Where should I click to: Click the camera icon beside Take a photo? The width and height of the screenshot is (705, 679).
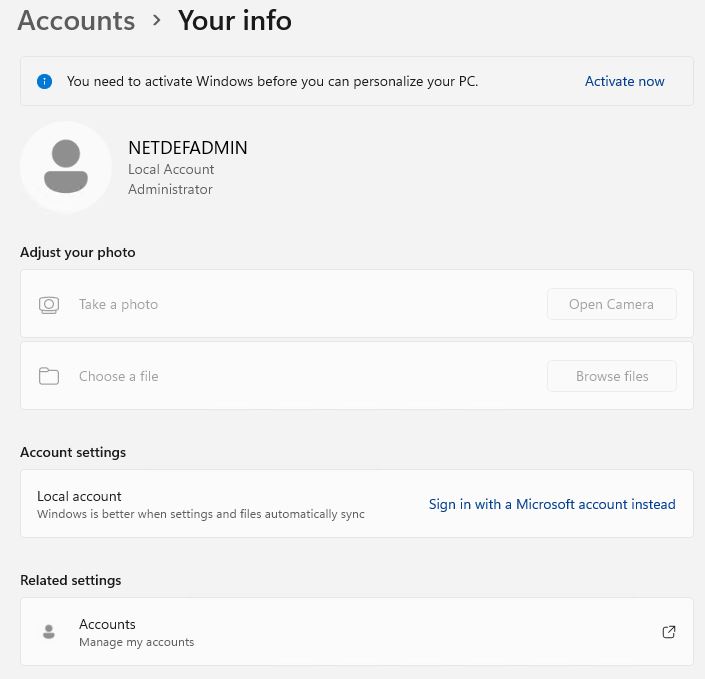(48, 305)
